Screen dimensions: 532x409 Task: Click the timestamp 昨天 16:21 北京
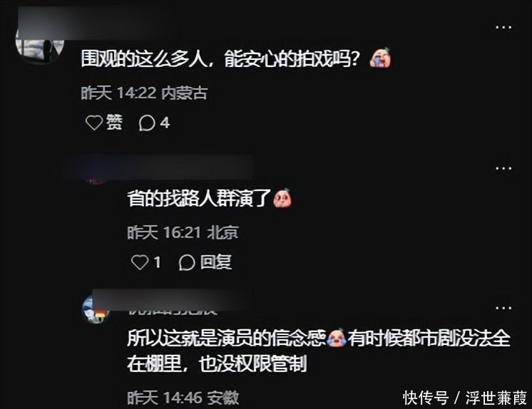183,233
